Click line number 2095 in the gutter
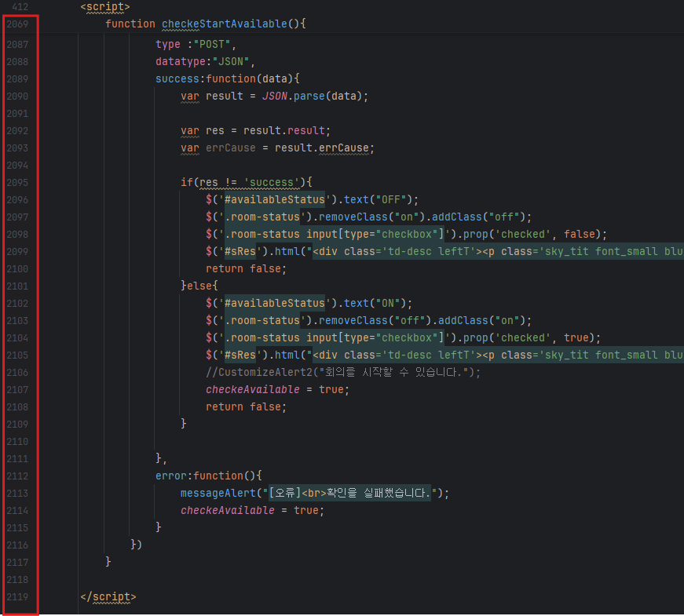684x616 pixels. coord(17,183)
